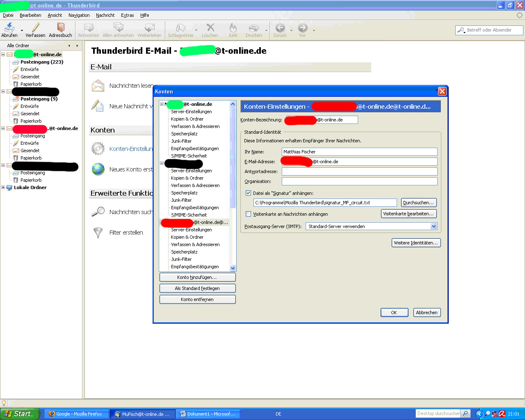Click Visitenkarte bearbeiten button

tap(409, 214)
